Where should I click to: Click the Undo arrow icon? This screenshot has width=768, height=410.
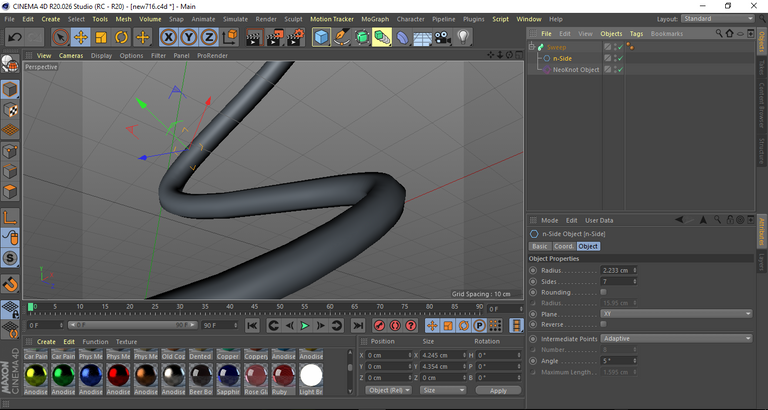tap(15, 37)
